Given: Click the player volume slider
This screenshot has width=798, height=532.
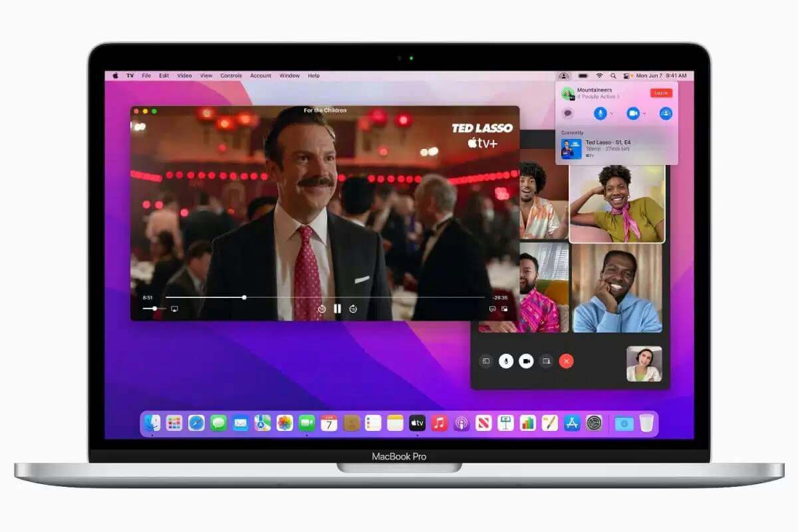Looking at the screenshot, I should coord(154,309).
